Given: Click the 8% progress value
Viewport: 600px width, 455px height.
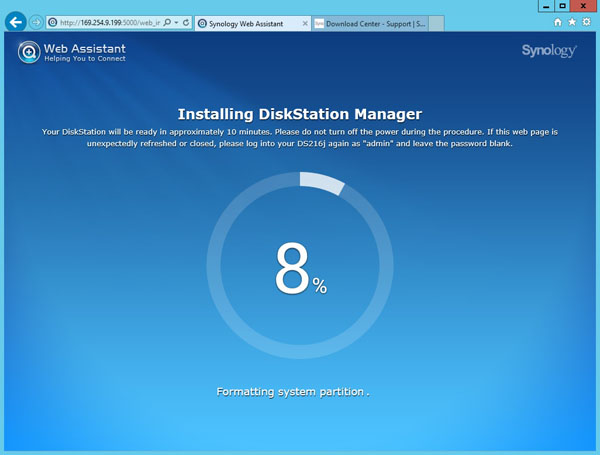Looking at the screenshot, I should 301,269.
